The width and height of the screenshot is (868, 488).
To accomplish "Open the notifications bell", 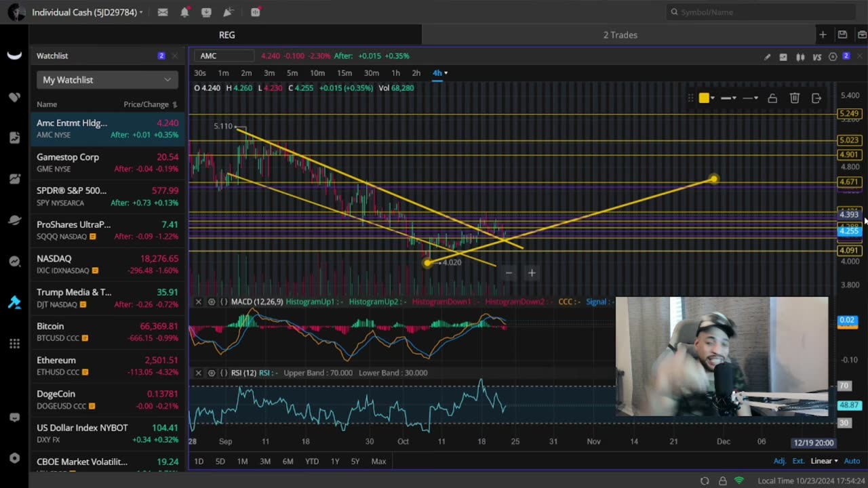I will (184, 12).
